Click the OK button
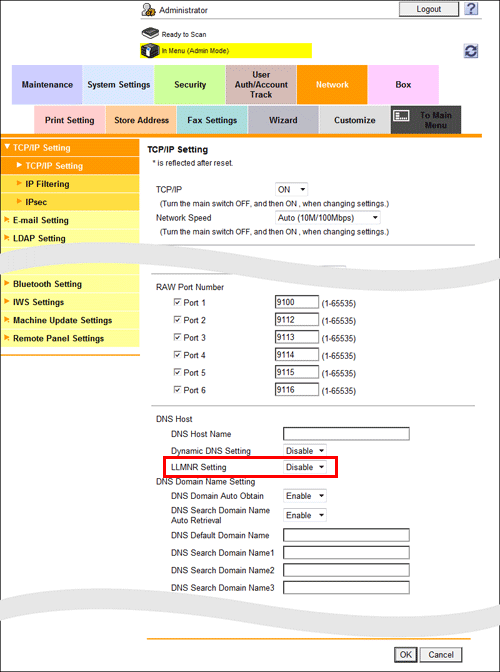The height and width of the screenshot is (672, 500). (405, 654)
